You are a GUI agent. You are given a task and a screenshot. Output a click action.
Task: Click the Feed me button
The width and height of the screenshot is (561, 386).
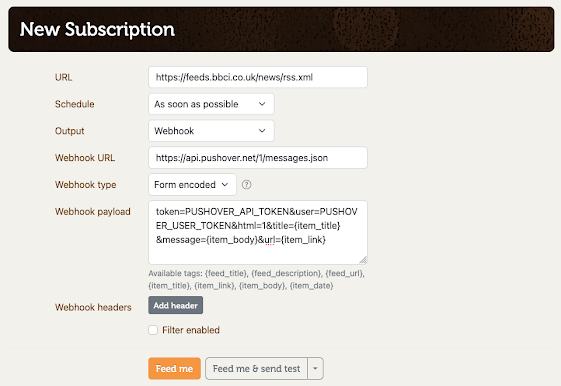(175, 368)
